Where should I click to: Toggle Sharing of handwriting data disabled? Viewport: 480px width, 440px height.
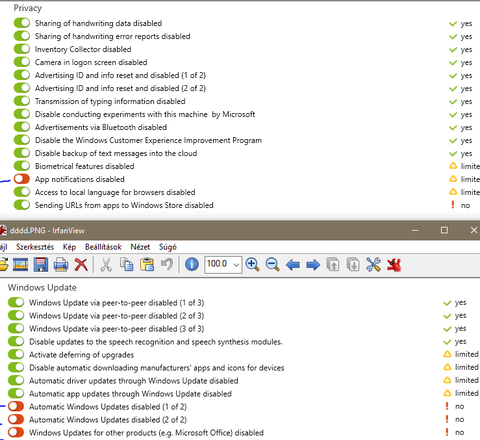point(22,23)
